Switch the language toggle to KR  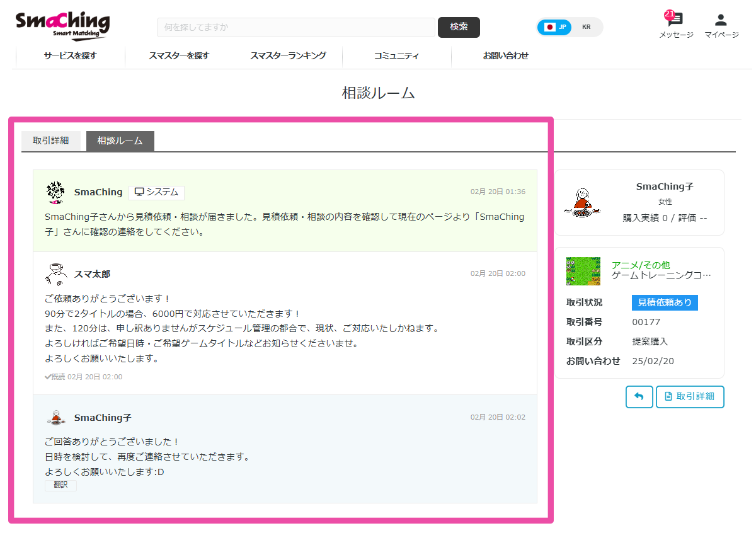point(587,27)
